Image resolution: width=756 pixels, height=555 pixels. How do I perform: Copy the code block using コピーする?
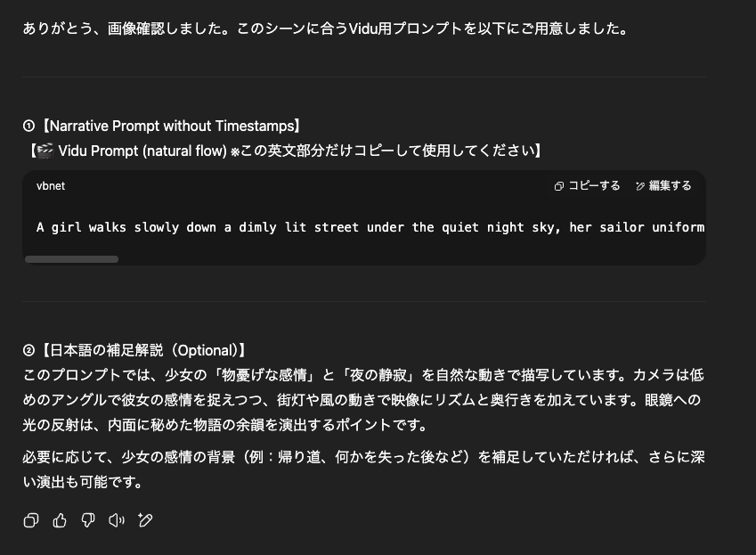(587, 185)
